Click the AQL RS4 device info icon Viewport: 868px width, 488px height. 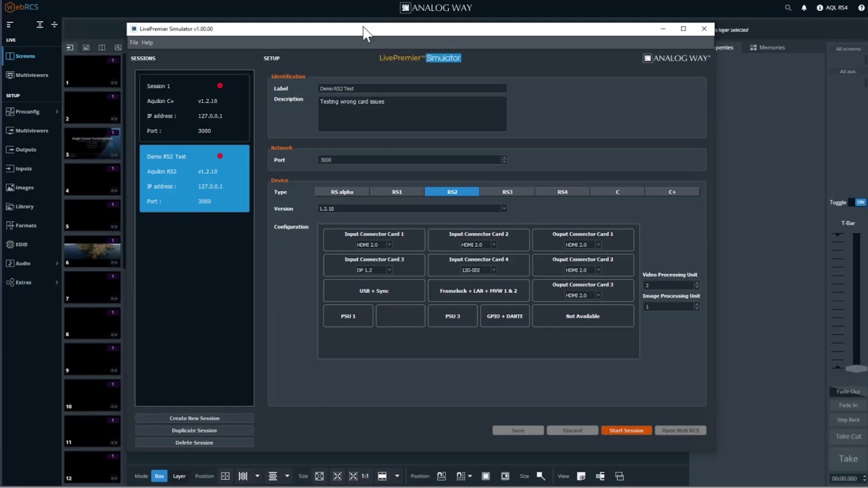820,8
